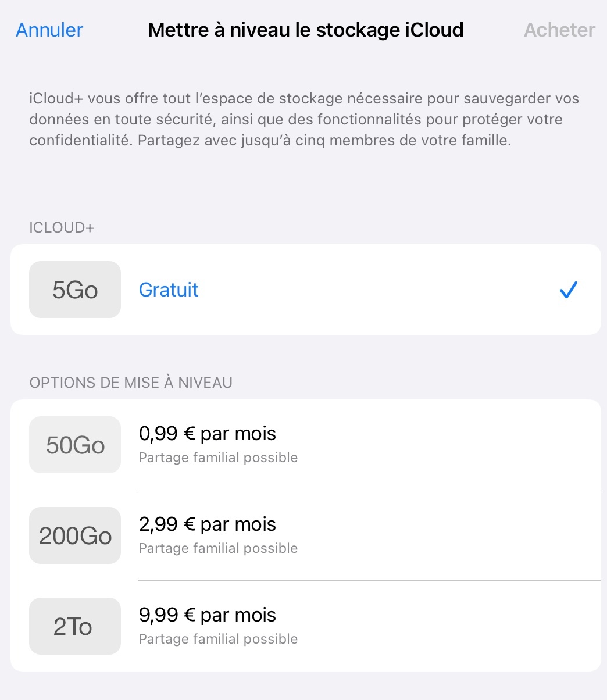Select the Gratuit plan label
The image size is (607, 700).
(169, 290)
